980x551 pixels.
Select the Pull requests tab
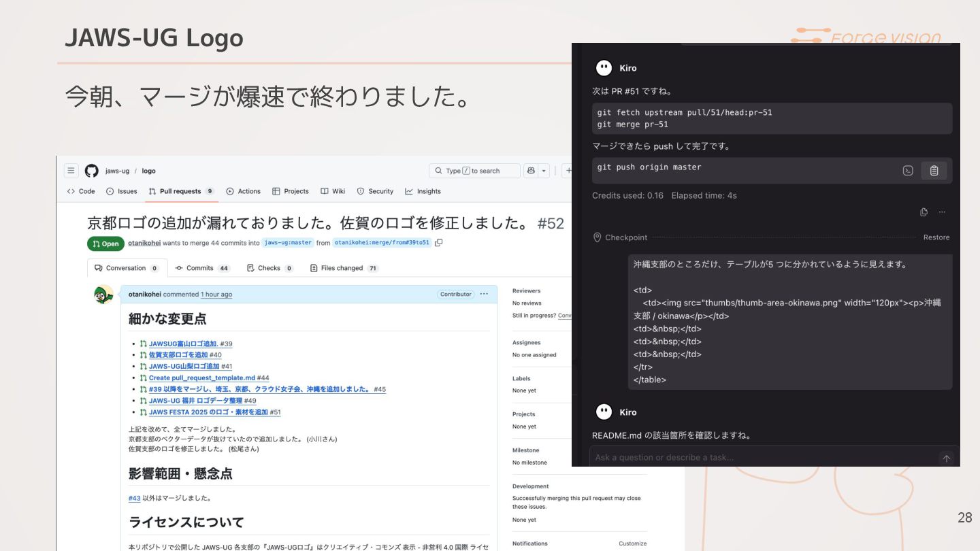pos(182,191)
